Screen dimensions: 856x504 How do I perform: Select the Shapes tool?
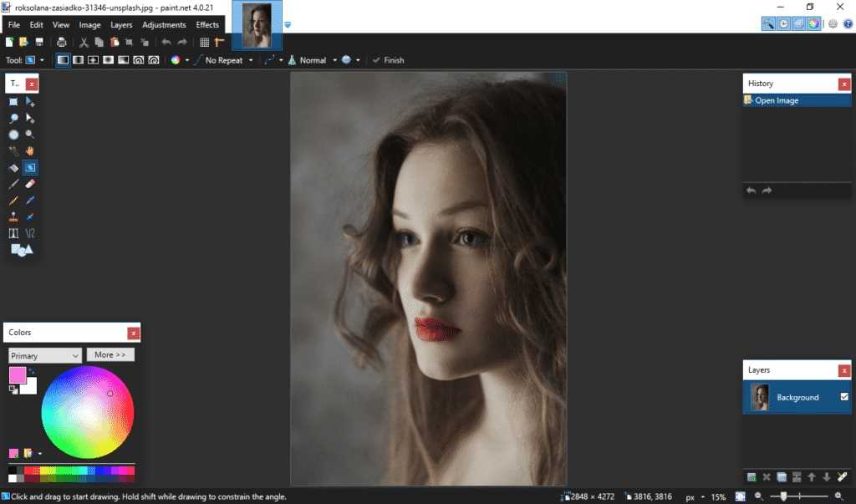[22, 250]
